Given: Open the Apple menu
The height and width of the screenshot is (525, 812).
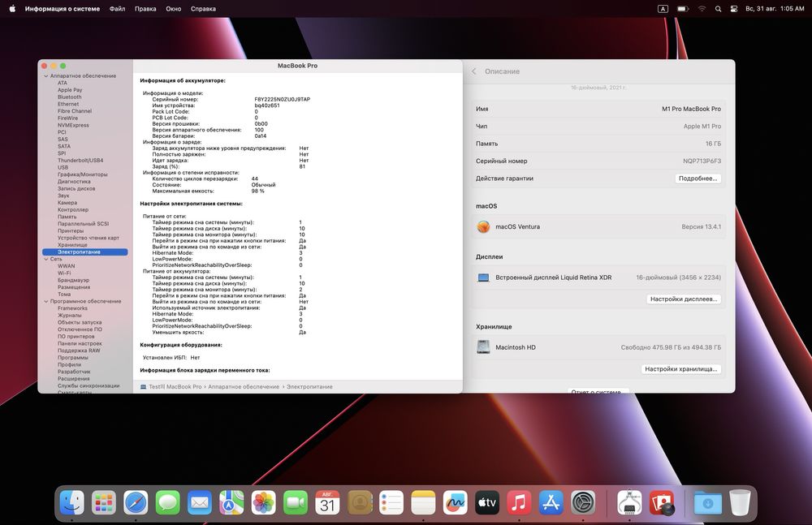Looking at the screenshot, I should 12,9.
